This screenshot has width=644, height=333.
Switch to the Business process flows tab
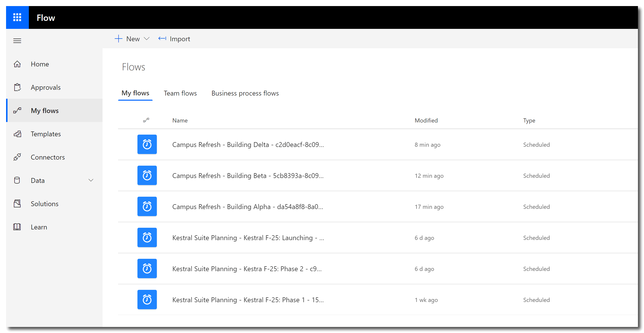point(245,93)
